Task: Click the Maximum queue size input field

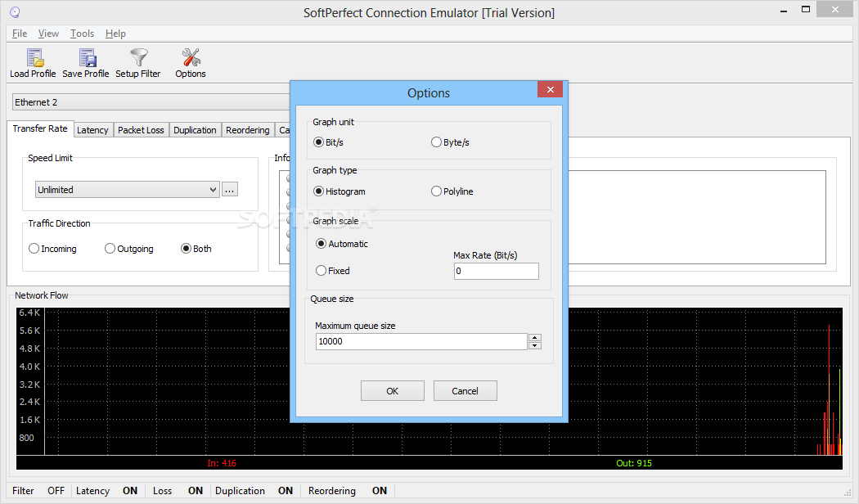Action: pos(421,341)
